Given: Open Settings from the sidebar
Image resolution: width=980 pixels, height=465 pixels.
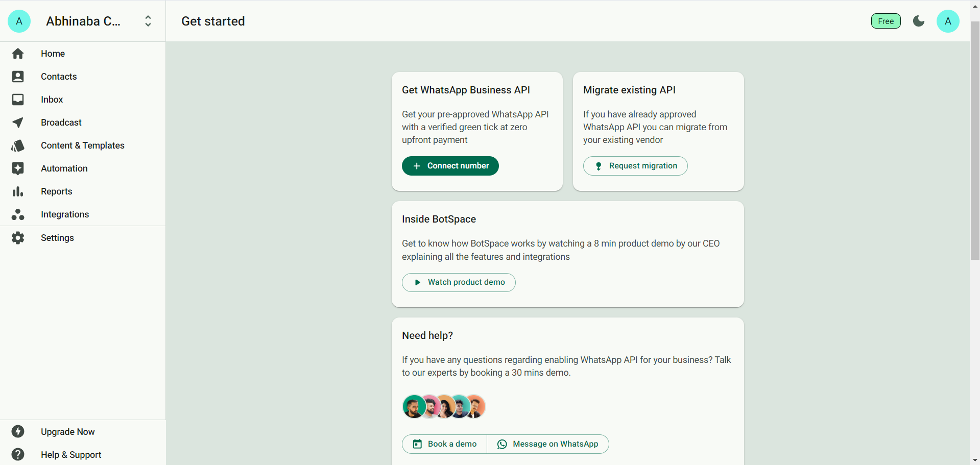Looking at the screenshot, I should (83, 238).
